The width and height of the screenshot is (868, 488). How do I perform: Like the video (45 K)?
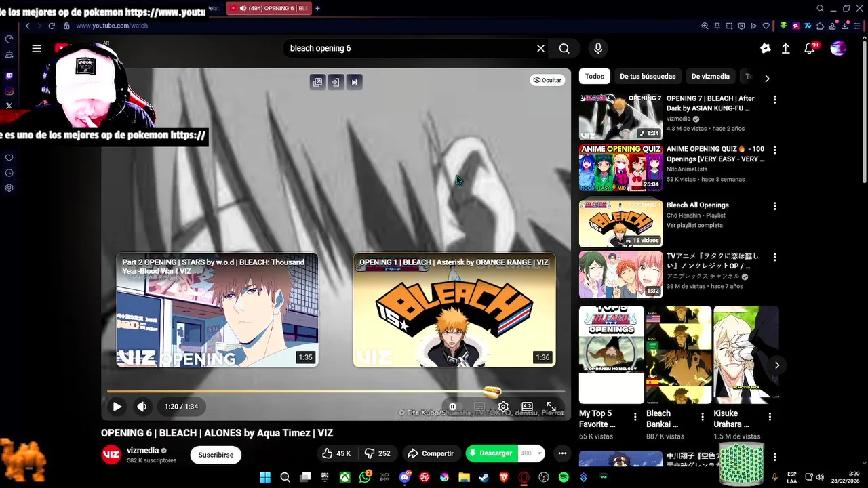[x=336, y=453]
